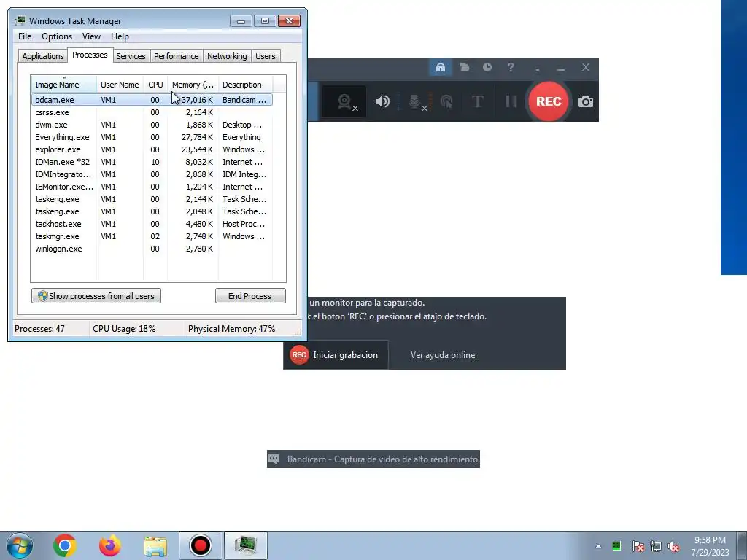
Task: Select the IDMan.exe *32 process row
Action: point(152,162)
